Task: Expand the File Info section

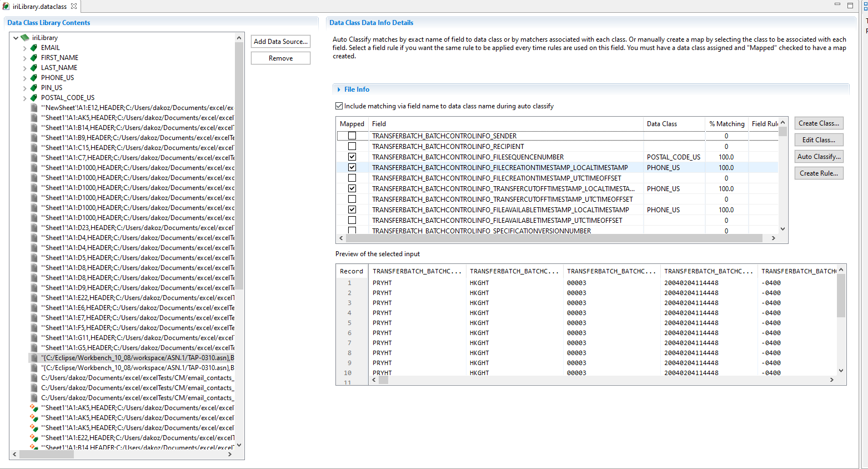Action: [339, 89]
